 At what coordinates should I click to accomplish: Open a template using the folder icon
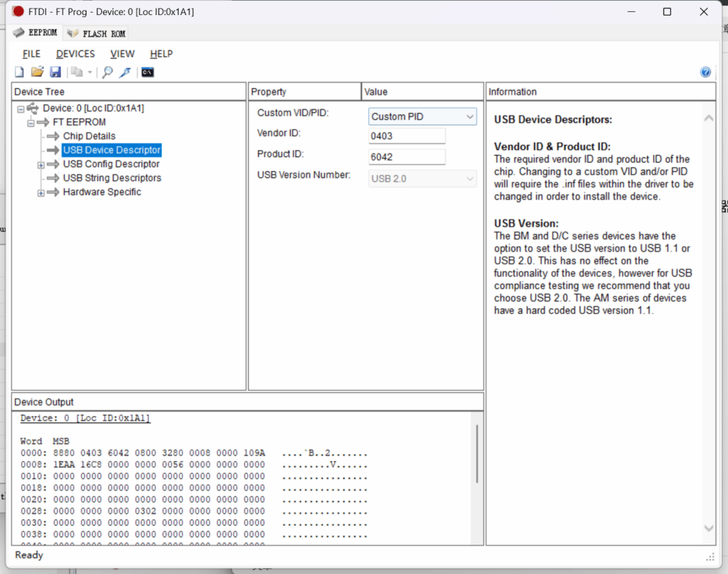(37, 72)
